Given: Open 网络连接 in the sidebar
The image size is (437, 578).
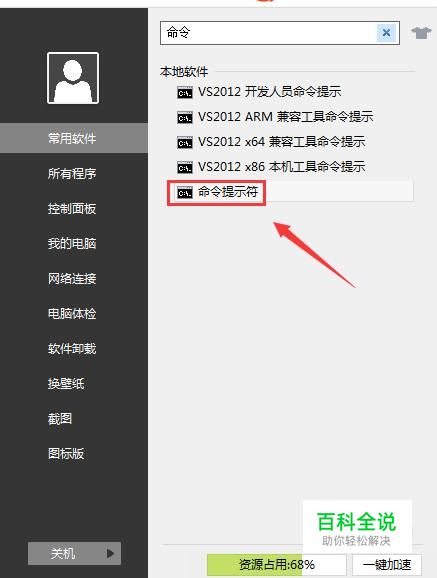Looking at the screenshot, I should click(72, 278).
